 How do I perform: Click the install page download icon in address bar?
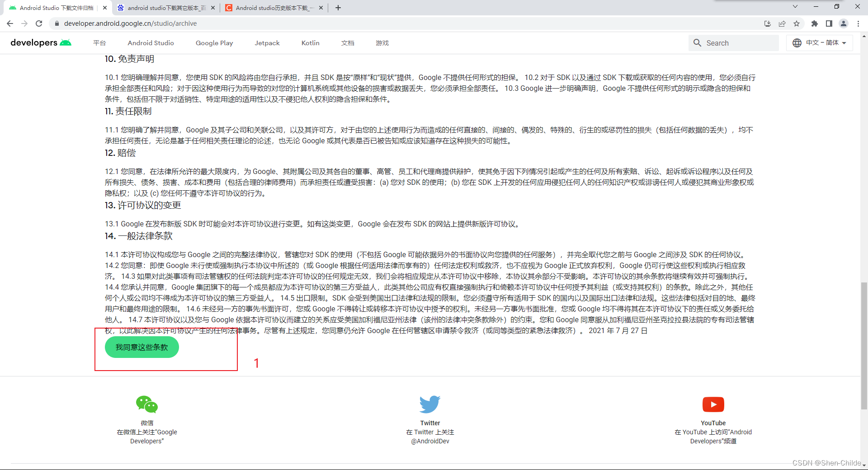point(767,23)
